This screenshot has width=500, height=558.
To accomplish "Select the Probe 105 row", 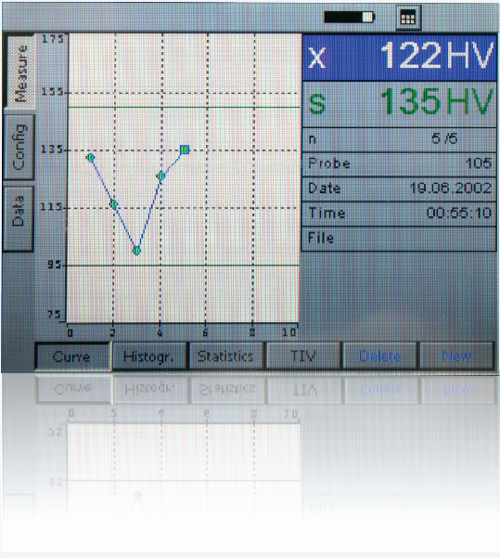I will (x=399, y=164).
